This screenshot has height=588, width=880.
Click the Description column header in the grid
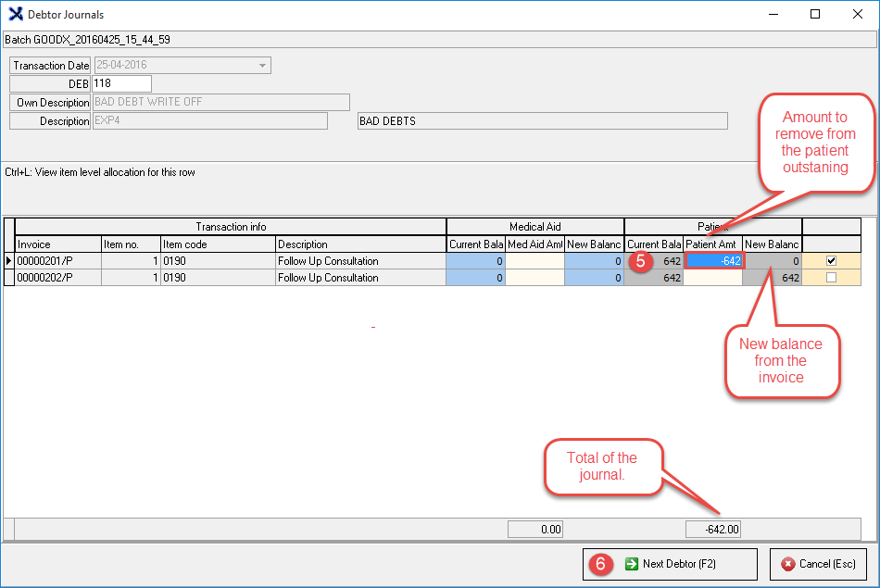[360, 244]
